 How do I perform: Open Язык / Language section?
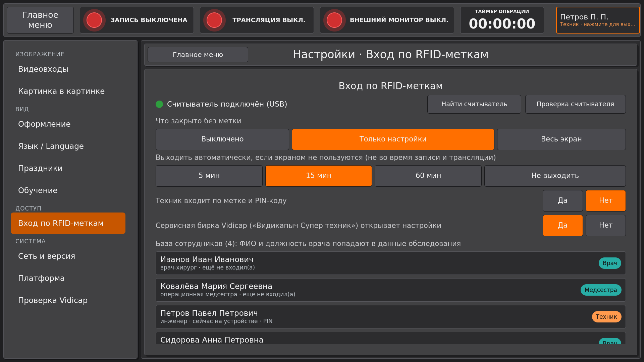tap(68, 146)
